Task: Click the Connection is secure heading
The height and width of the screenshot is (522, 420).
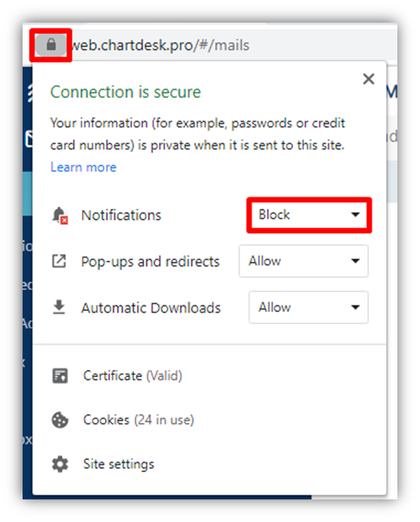Action: click(126, 92)
